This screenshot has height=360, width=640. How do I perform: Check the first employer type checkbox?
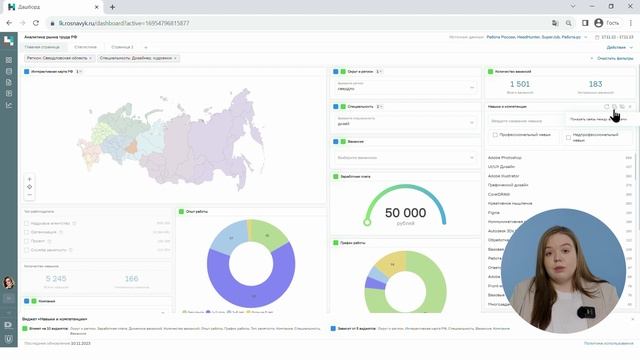click(x=27, y=223)
